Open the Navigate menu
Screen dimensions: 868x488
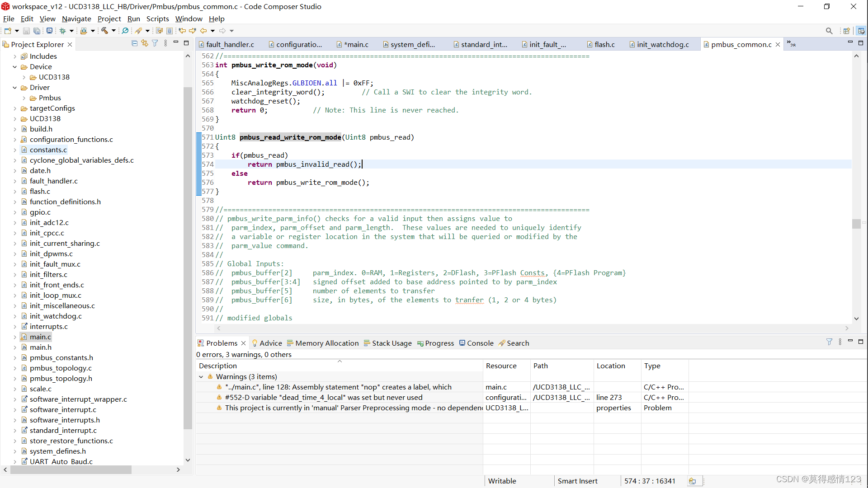(x=76, y=19)
